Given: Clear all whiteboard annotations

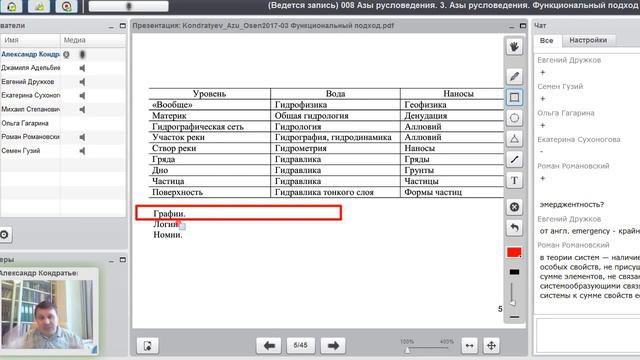Looking at the screenshot, I should click(x=514, y=207).
